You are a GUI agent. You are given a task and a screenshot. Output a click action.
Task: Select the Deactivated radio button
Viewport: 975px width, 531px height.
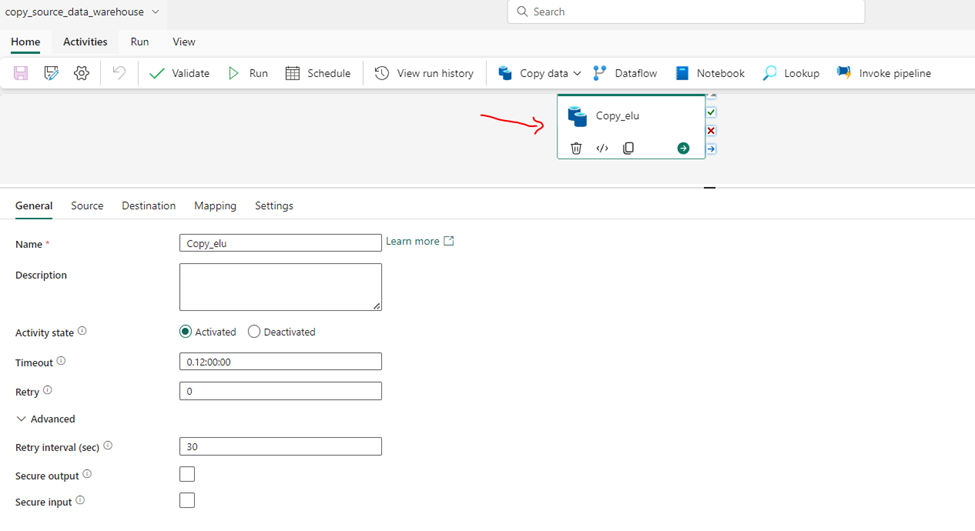click(254, 331)
